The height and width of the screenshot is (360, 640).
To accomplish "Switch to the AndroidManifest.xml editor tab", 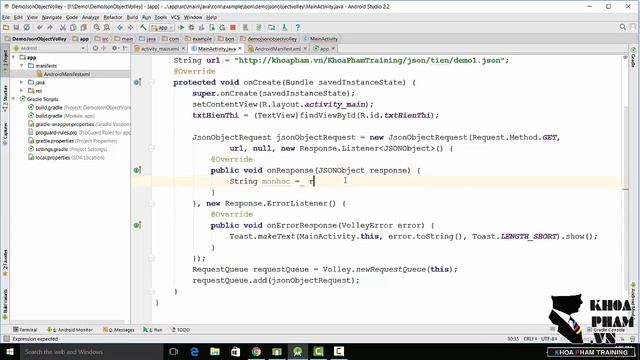I will tap(277, 49).
